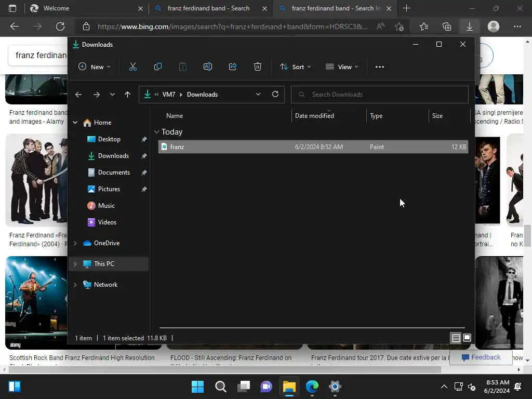Switch to details view layout icon
The image size is (532, 399).
pyautogui.click(x=456, y=338)
